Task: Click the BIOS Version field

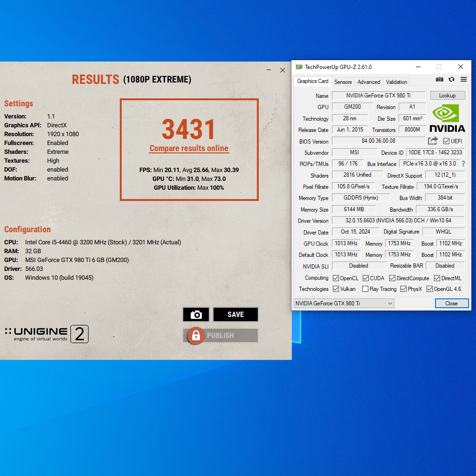Action: point(379,141)
